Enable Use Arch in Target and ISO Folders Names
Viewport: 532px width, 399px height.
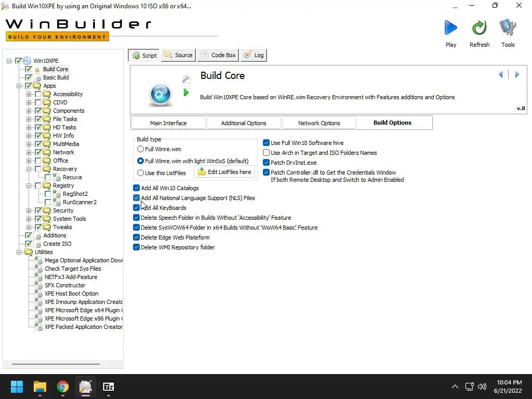coord(267,153)
